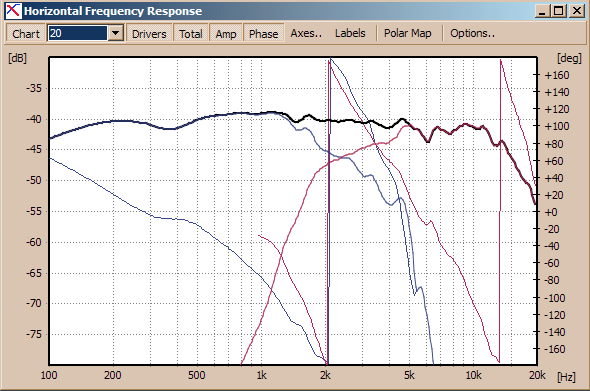The width and height of the screenshot is (590, 391).
Task: Open the Labels menu
Action: (x=350, y=33)
